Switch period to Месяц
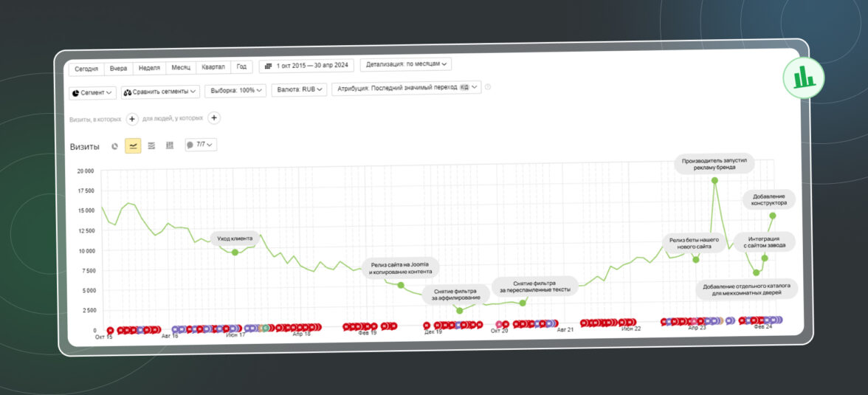The image size is (868, 395). (x=181, y=68)
